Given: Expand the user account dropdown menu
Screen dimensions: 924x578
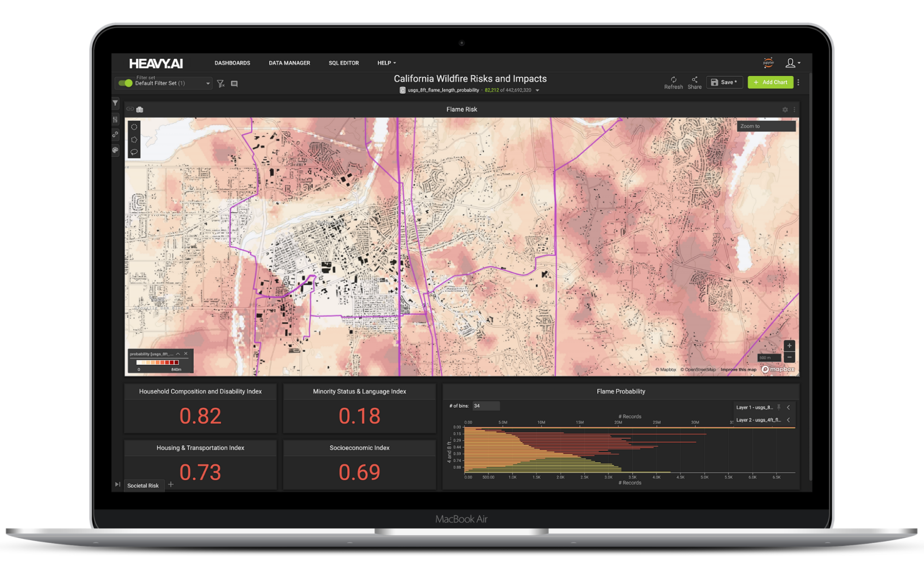Looking at the screenshot, I should 793,63.
